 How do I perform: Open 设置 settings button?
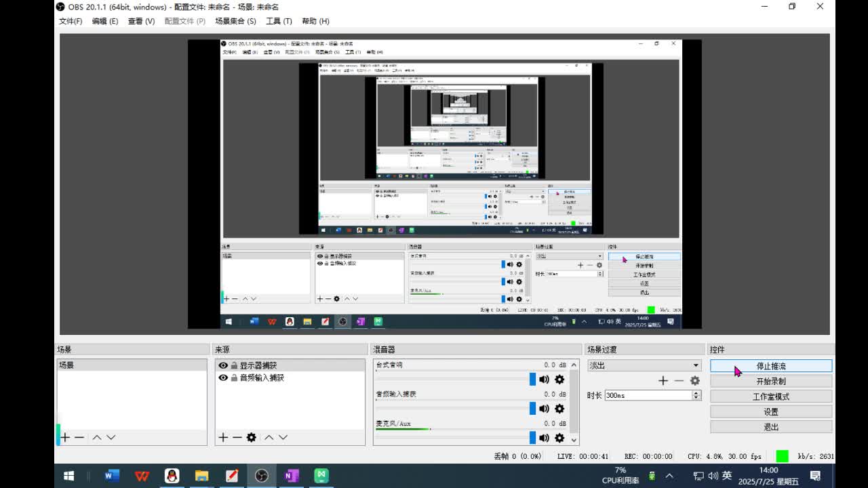click(771, 411)
